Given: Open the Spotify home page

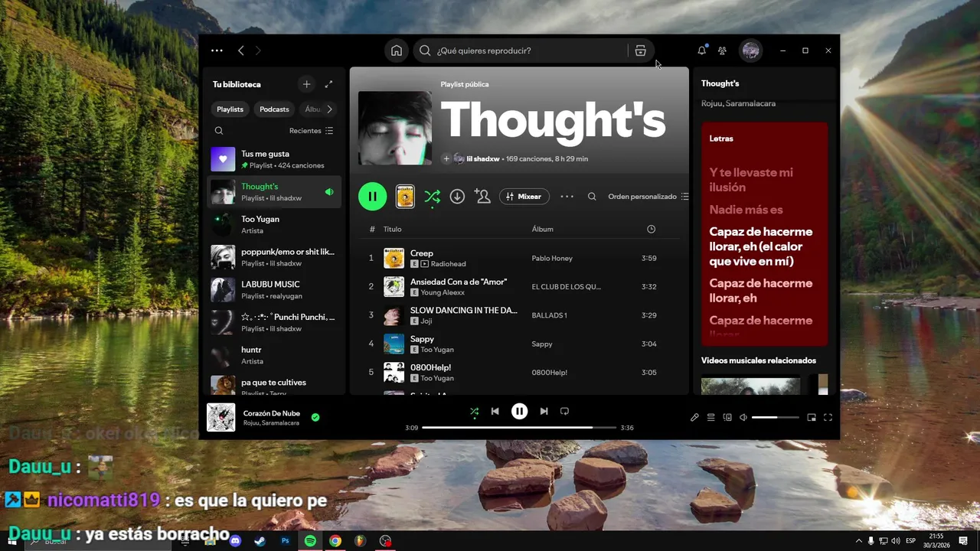Looking at the screenshot, I should pyautogui.click(x=397, y=51).
